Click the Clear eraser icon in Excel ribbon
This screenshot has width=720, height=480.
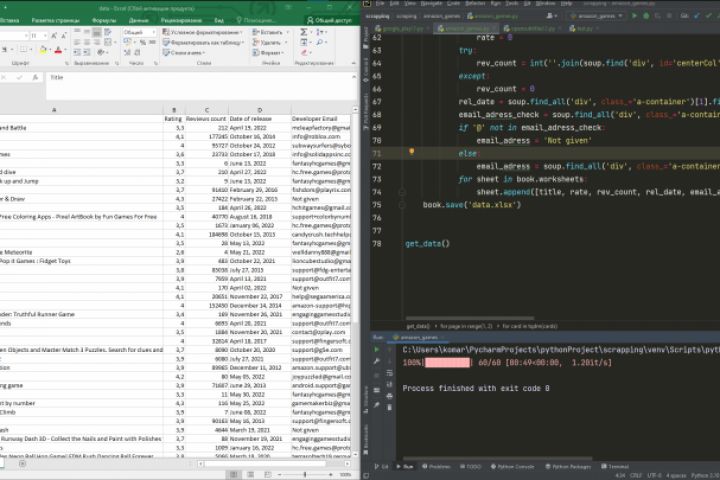point(304,52)
